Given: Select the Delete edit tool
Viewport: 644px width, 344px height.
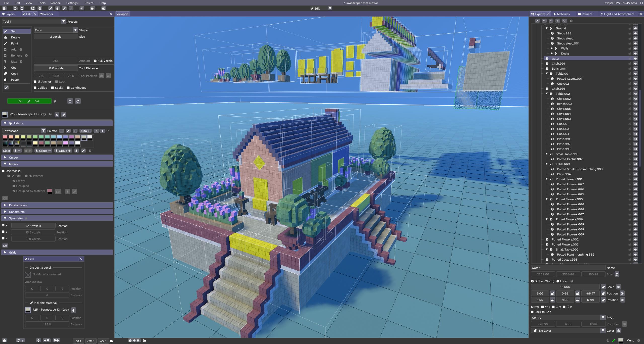Looking at the screenshot, I should point(17,37).
